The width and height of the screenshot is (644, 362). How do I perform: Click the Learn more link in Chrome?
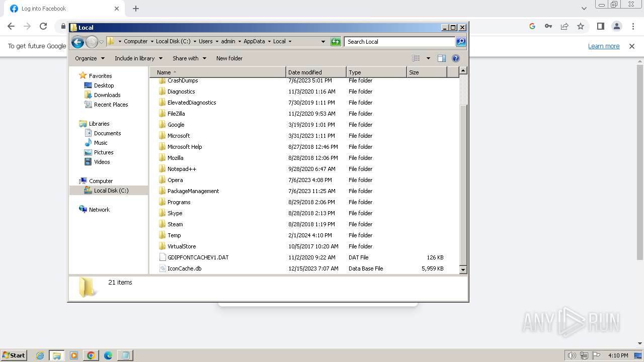(x=604, y=46)
